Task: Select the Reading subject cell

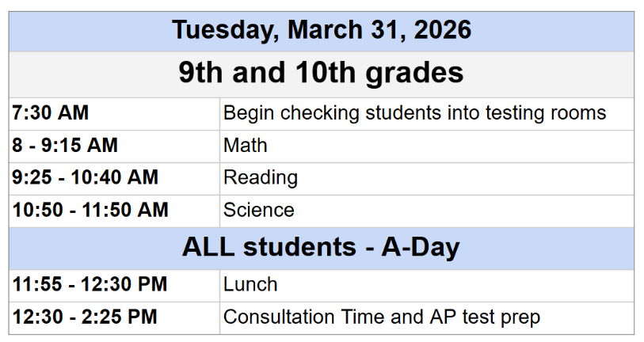Action: (261, 177)
